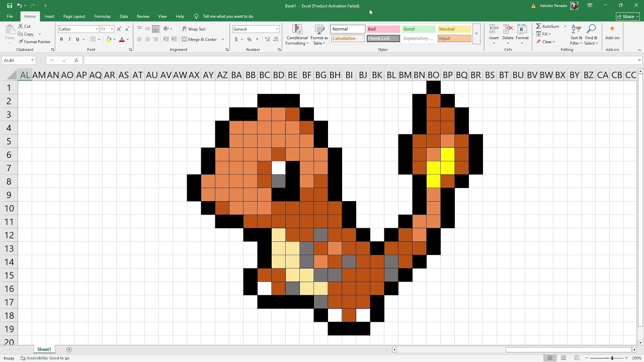Open the Add-ins pane

(x=612, y=33)
